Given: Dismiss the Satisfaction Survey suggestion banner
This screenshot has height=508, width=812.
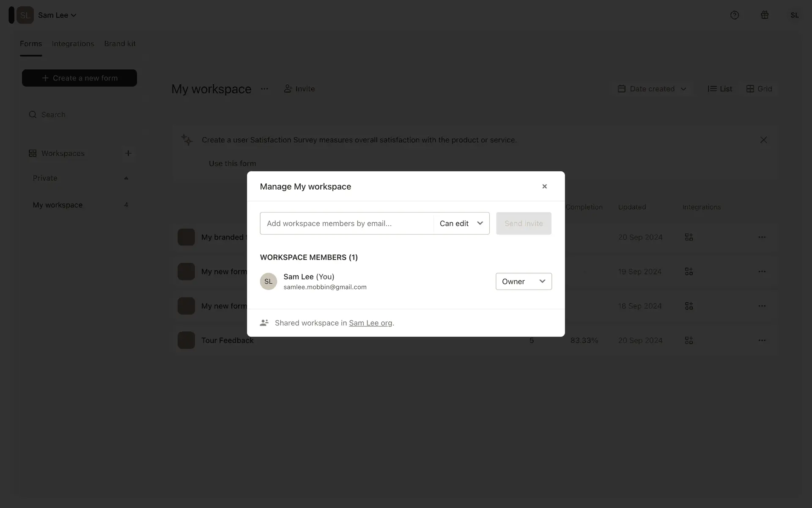Looking at the screenshot, I should (x=763, y=140).
